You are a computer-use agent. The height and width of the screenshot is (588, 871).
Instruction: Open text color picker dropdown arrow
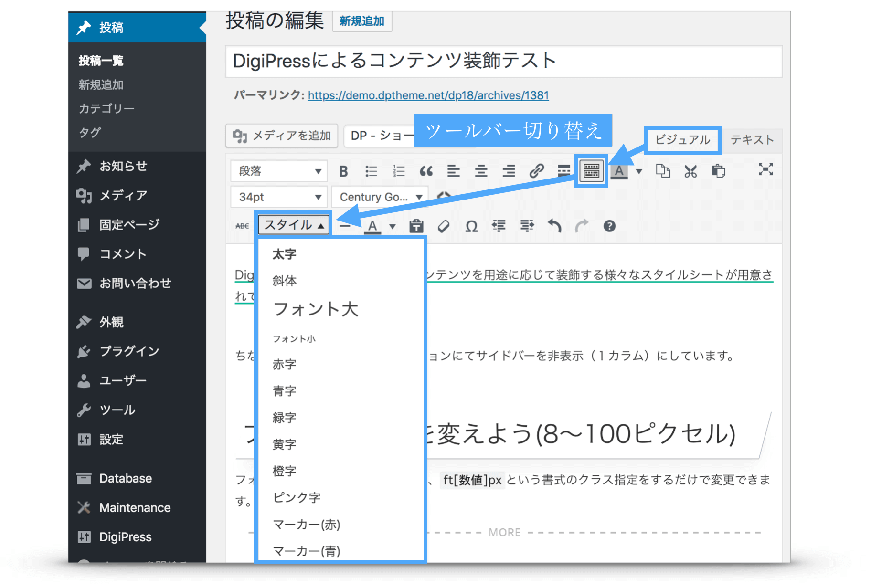coord(393,226)
